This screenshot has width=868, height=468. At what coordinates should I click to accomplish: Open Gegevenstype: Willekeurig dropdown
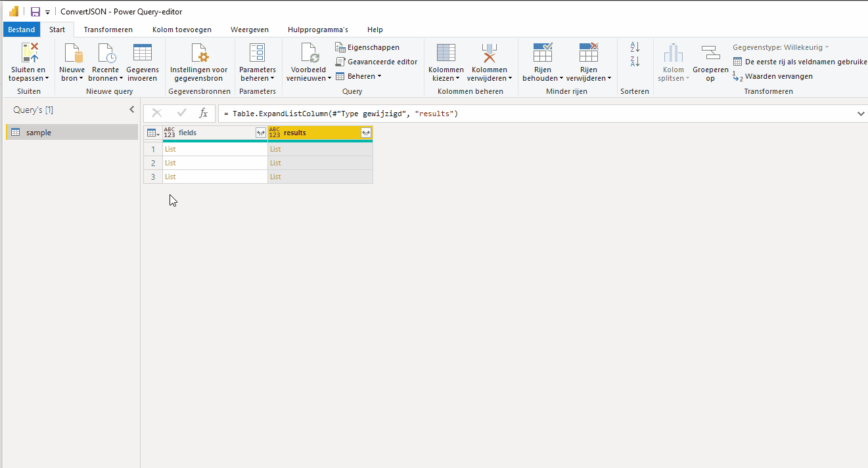pyautogui.click(x=781, y=47)
